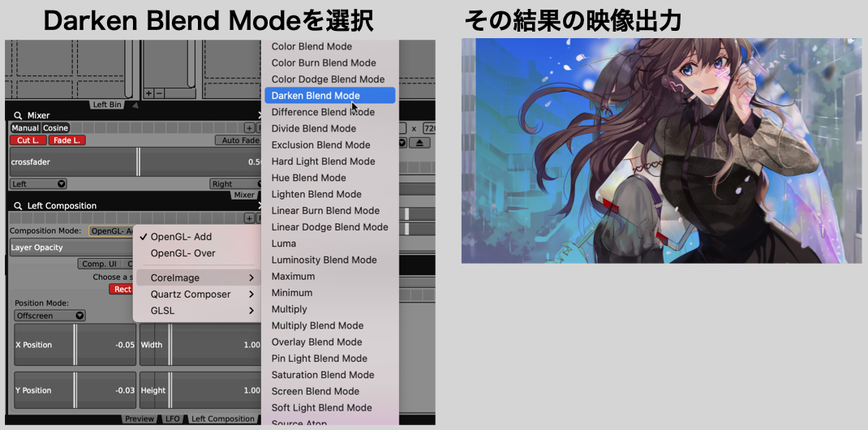The width and height of the screenshot is (868, 430).
Task: Select Color Burn Blend Mode
Action: (x=330, y=63)
